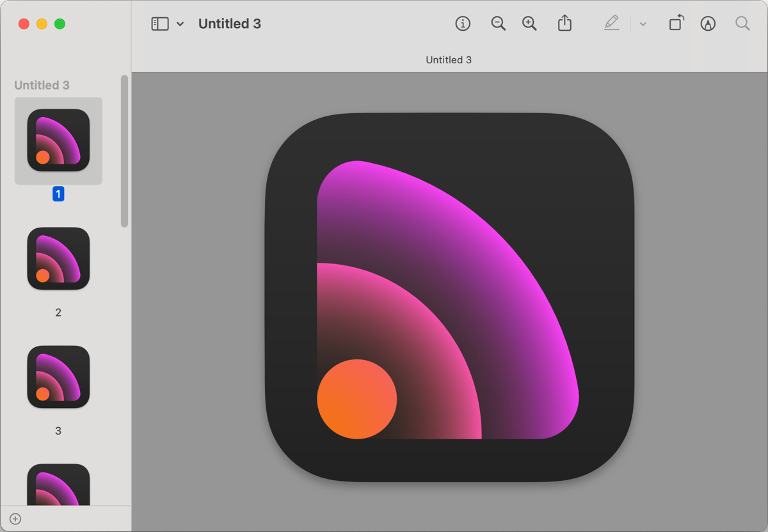Toggle the sidebar view button
The height and width of the screenshot is (532, 768).
point(159,24)
